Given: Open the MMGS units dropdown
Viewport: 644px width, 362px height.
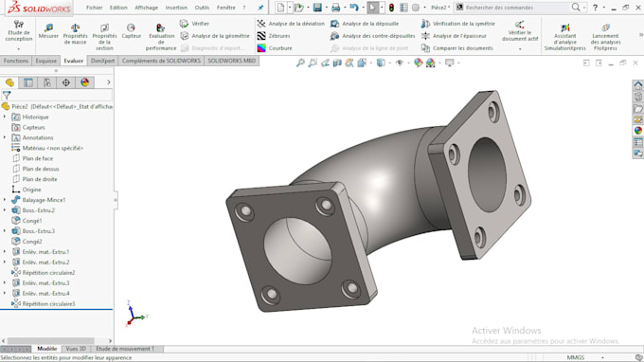Looking at the screenshot, I should 602,358.
